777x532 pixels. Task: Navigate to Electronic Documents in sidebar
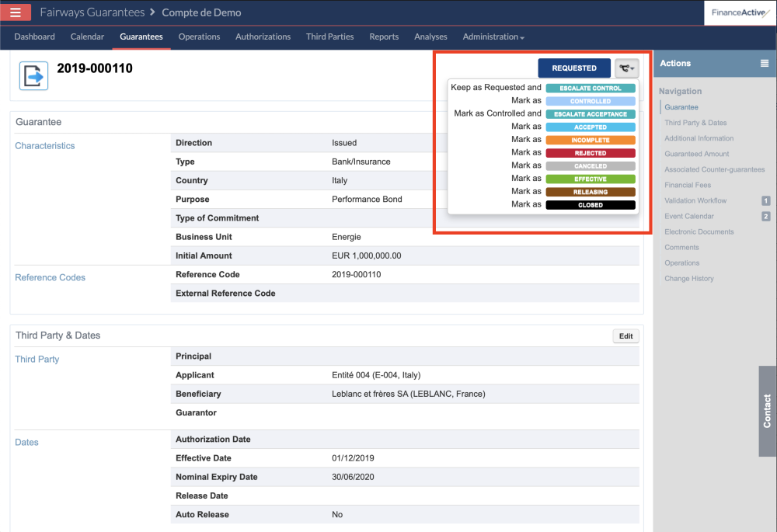(699, 231)
